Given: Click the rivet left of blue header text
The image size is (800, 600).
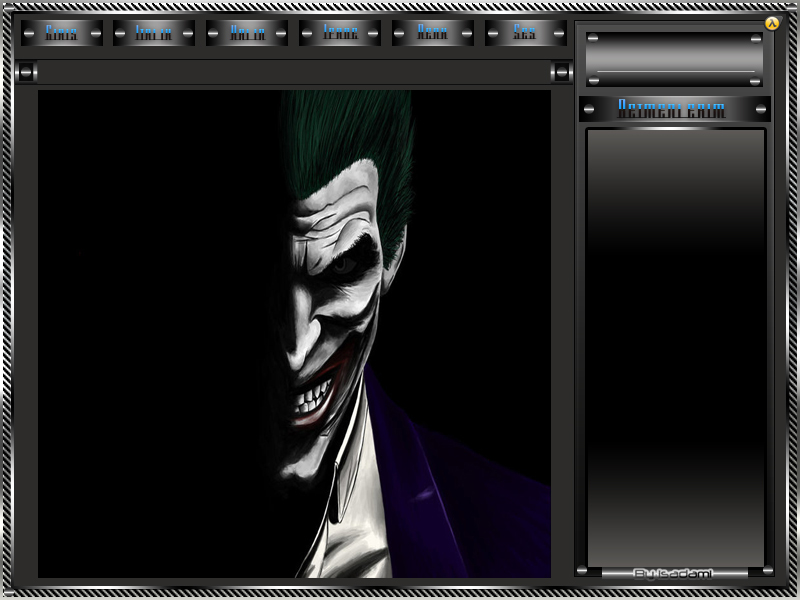Looking at the screenshot, I should (x=590, y=108).
